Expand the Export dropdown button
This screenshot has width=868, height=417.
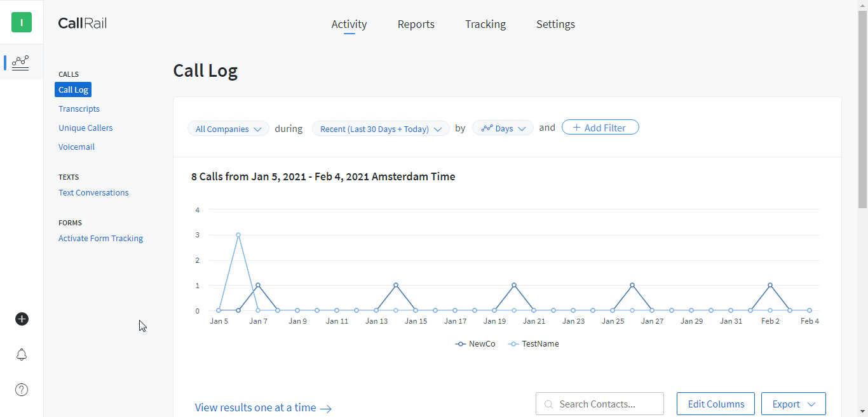coord(794,404)
